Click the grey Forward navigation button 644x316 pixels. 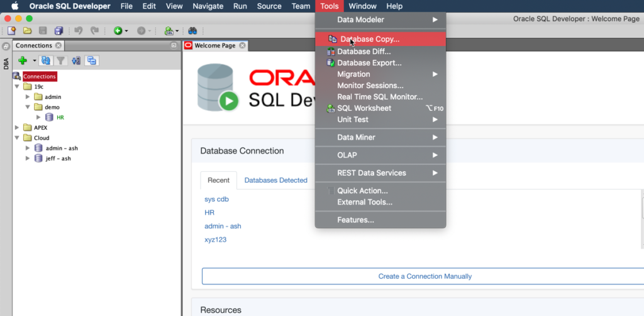142,30
